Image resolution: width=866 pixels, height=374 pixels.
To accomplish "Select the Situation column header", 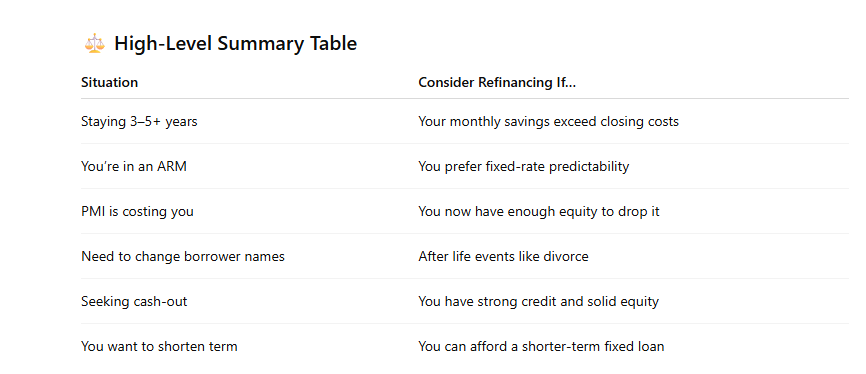I will click(109, 82).
